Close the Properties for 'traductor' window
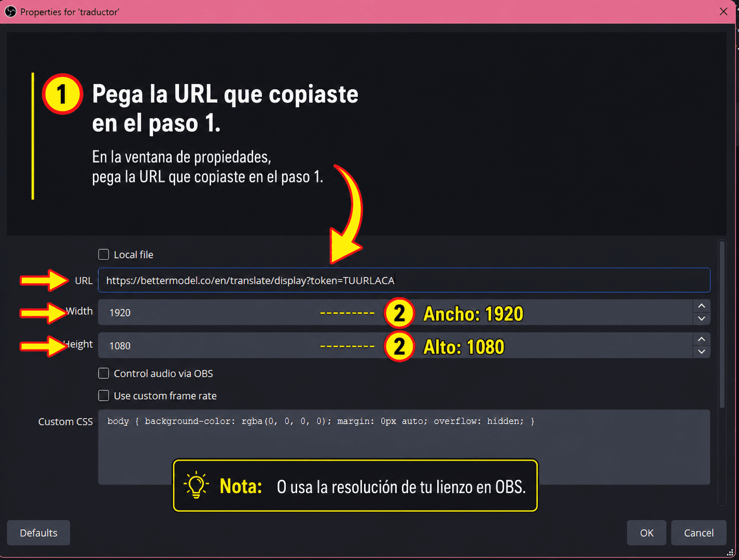Viewport: 739px width, 560px height. pos(724,11)
